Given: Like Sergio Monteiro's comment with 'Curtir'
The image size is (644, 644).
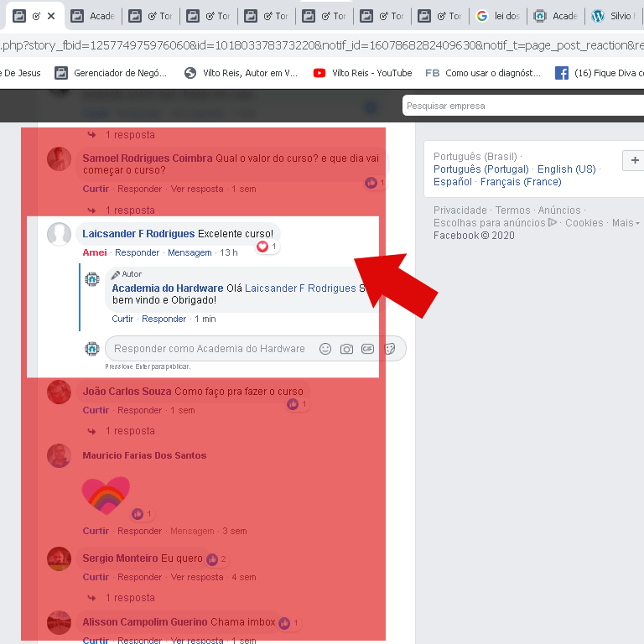Looking at the screenshot, I should pos(96,577).
